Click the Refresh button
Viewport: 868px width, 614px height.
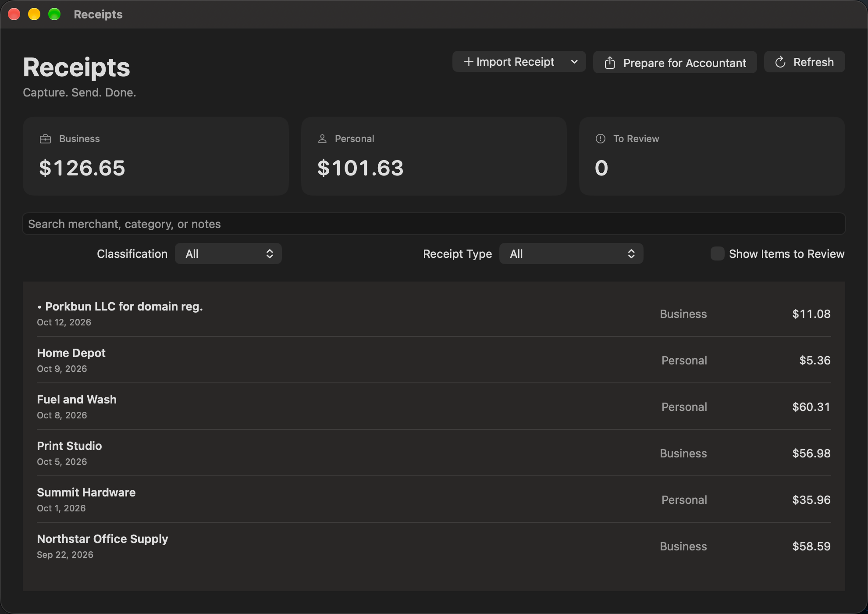(x=804, y=62)
